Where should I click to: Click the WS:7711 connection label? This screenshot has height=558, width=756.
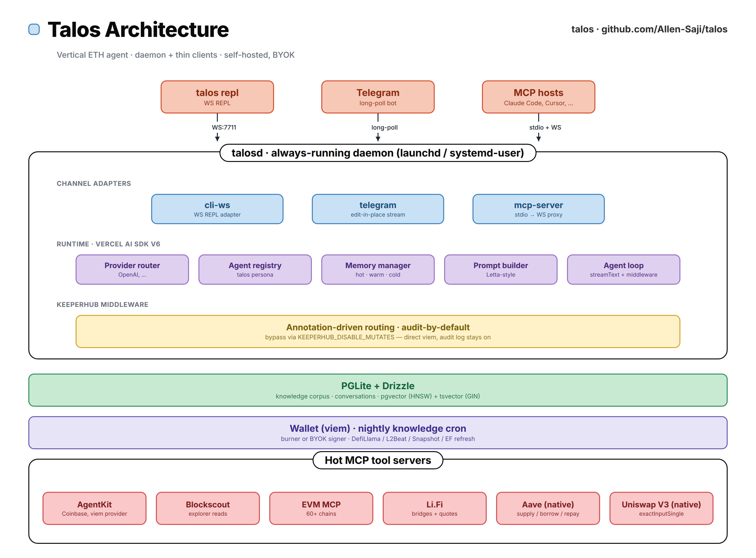tap(224, 127)
